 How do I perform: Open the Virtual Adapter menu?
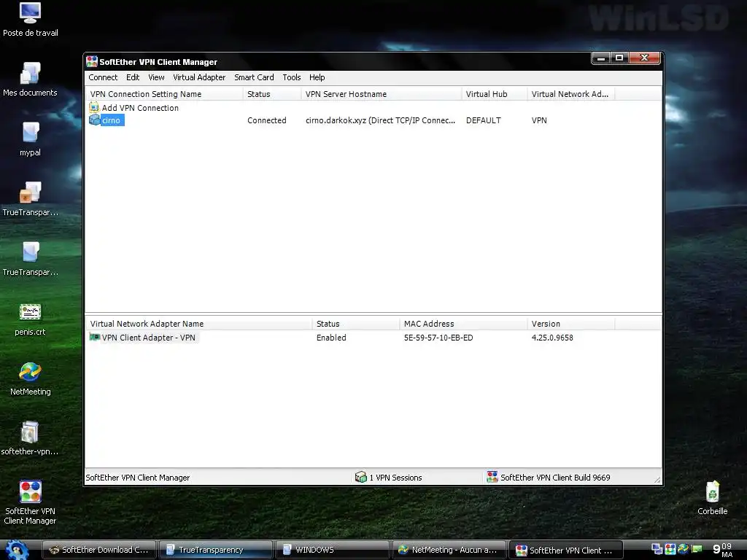click(199, 77)
